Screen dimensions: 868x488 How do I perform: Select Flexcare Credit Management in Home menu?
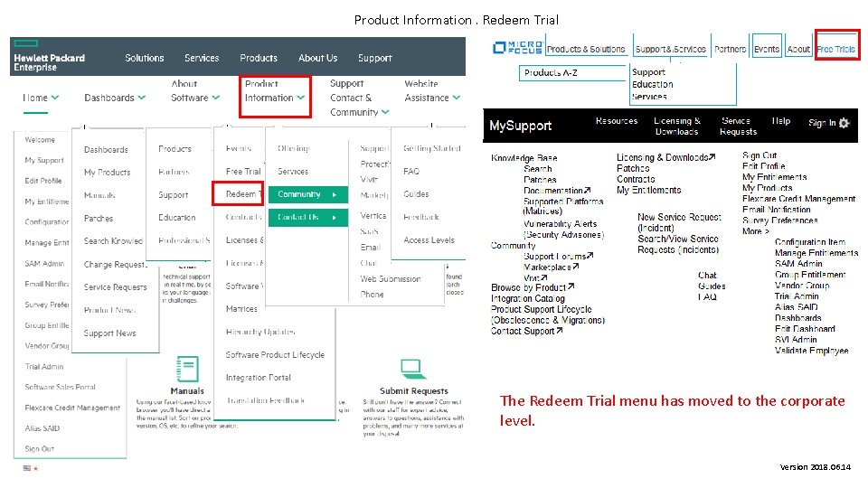point(72,408)
